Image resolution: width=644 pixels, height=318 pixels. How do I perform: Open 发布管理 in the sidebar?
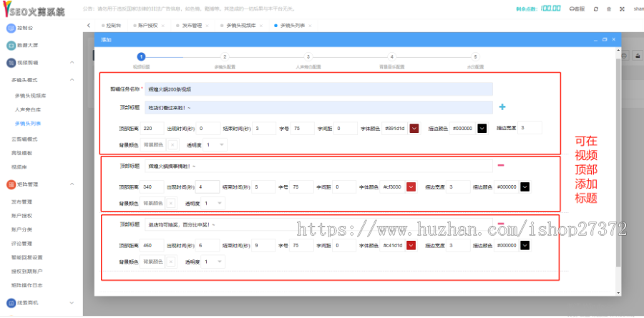[21, 202]
